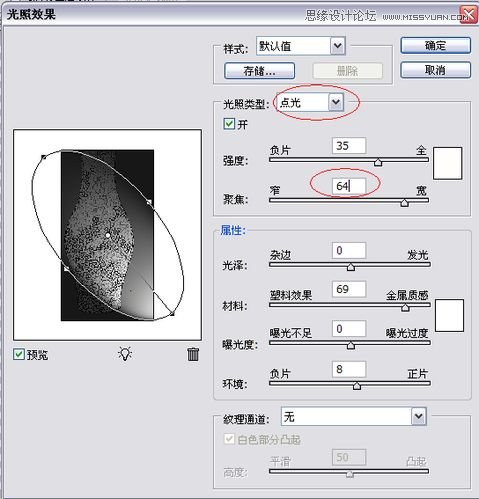This screenshot has height=499, width=479.
Task: Click the left-side ellipse handle in preview
Action: [x=66, y=268]
